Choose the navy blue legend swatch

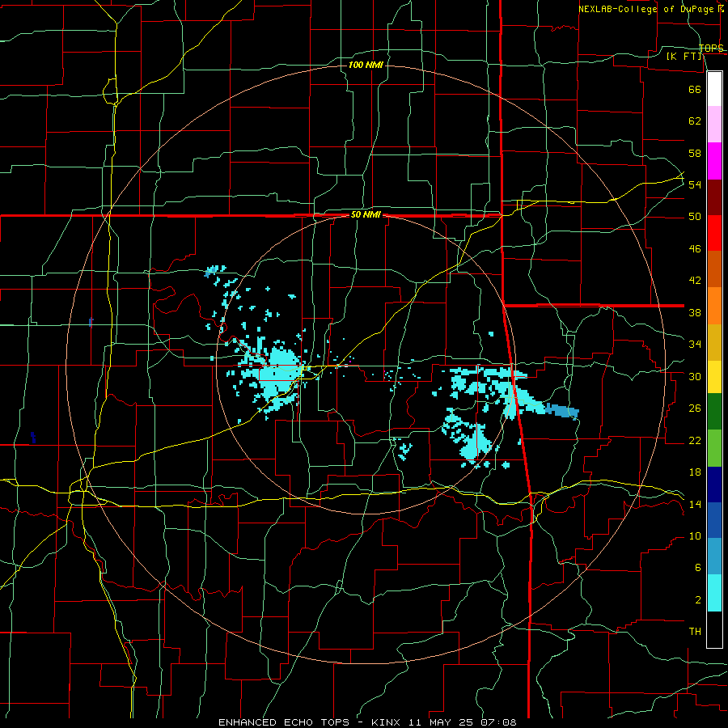point(714,485)
